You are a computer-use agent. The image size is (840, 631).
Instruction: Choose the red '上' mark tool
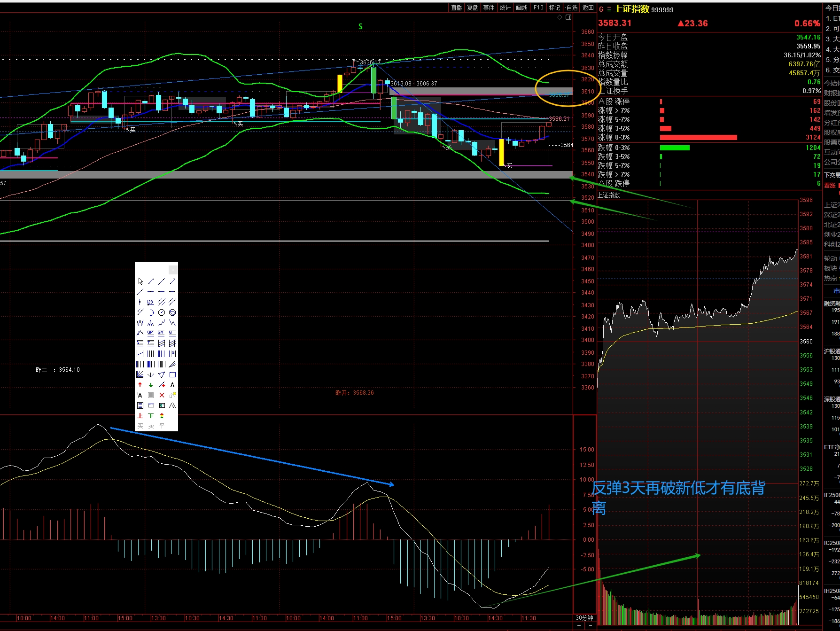140,416
